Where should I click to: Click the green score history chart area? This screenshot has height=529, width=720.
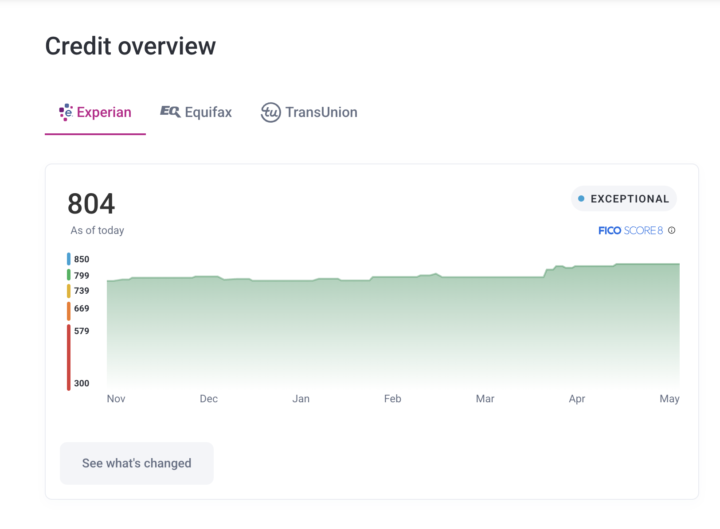pyautogui.click(x=393, y=326)
